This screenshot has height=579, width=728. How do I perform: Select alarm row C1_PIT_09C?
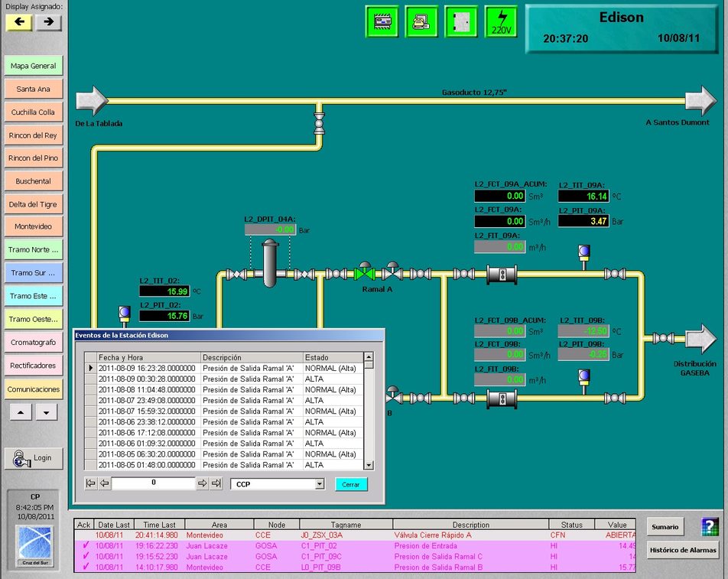[x=355, y=556]
